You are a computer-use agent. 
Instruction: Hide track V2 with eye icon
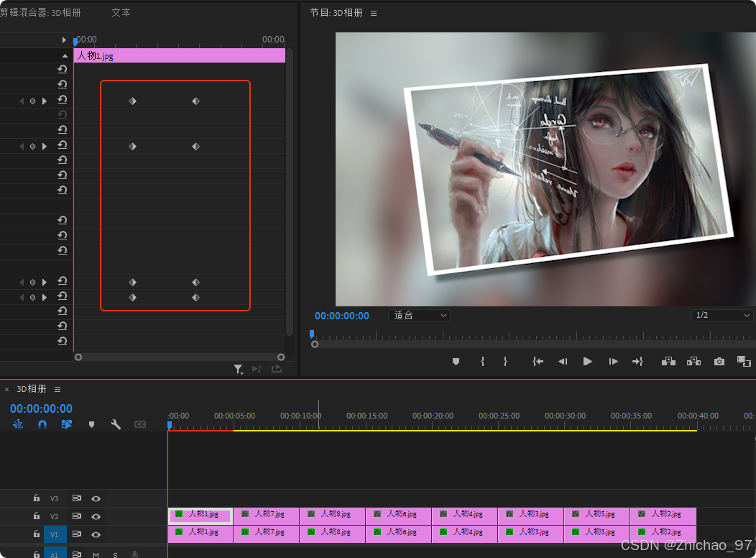click(96, 516)
